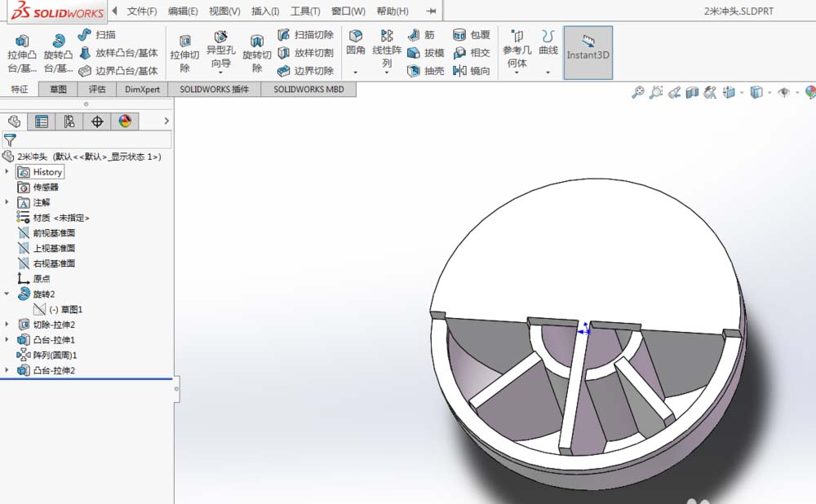Open the View Orientation cube icon
816x504 pixels.
[729, 93]
